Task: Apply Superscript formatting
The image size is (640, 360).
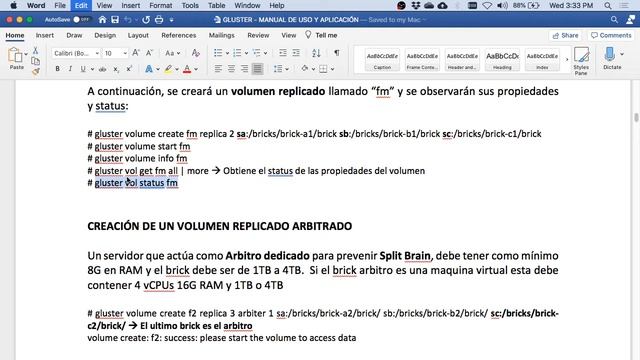Action: pos(129,69)
